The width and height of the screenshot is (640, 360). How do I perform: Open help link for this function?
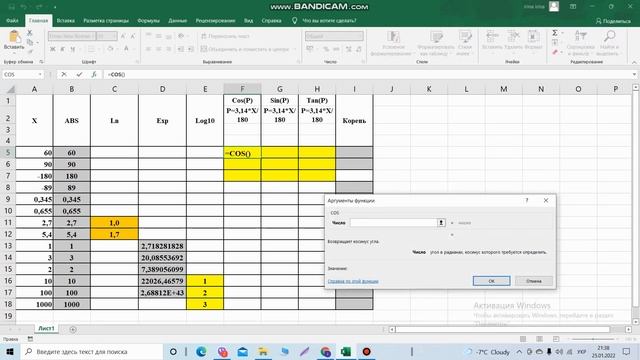click(x=353, y=281)
